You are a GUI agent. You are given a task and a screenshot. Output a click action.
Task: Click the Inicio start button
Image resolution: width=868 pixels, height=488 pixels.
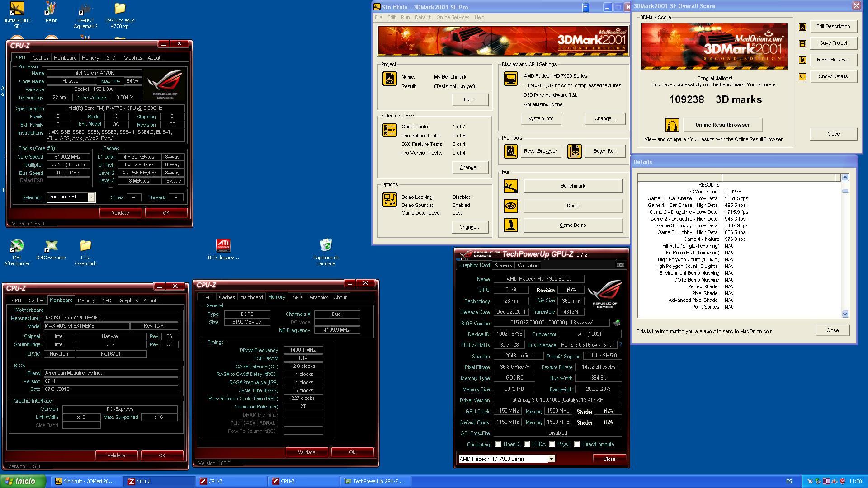click(23, 481)
